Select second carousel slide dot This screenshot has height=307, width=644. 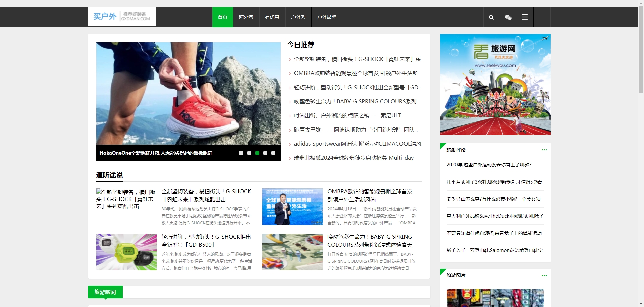[x=249, y=153]
